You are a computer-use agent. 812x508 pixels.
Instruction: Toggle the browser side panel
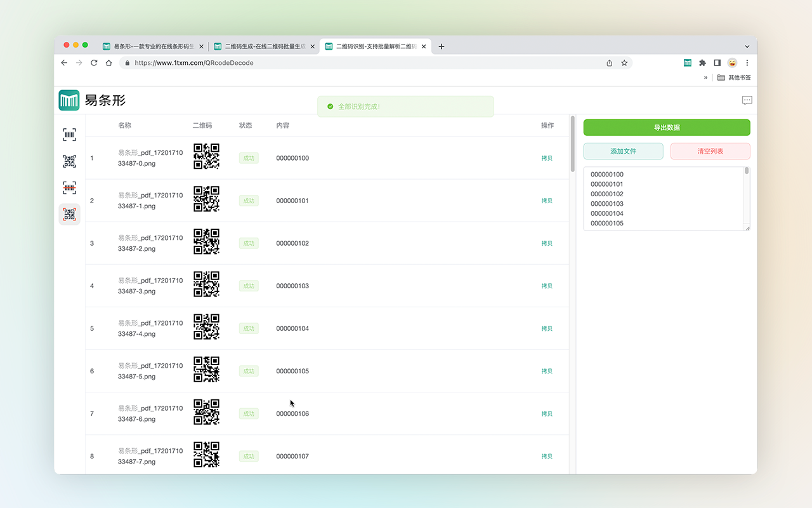[x=717, y=63]
